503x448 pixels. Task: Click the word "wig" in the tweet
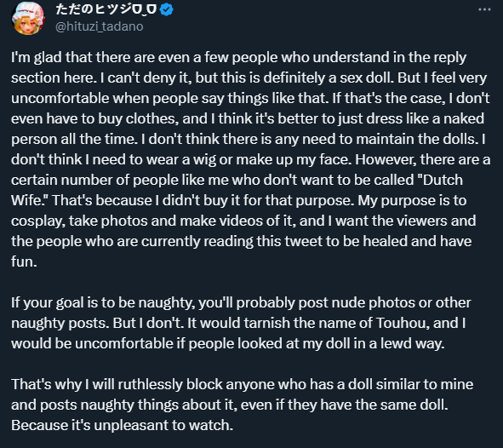[x=204, y=159]
